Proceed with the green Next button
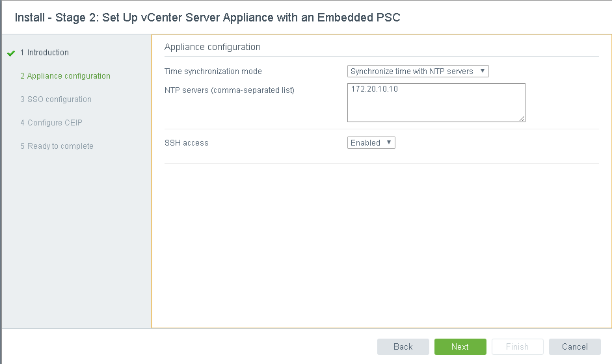Screen dimensions: 612x364 [x=460, y=347]
